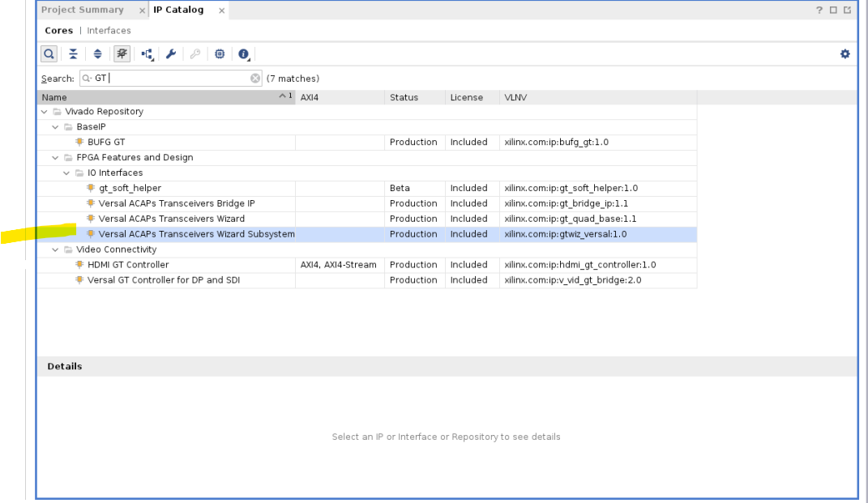Collapse the Video Connectivity folder
This screenshot has height=503, width=868.
pyautogui.click(x=55, y=249)
